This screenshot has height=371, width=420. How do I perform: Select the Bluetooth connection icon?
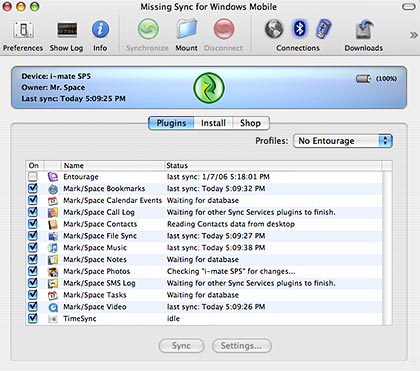pyautogui.click(x=299, y=29)
